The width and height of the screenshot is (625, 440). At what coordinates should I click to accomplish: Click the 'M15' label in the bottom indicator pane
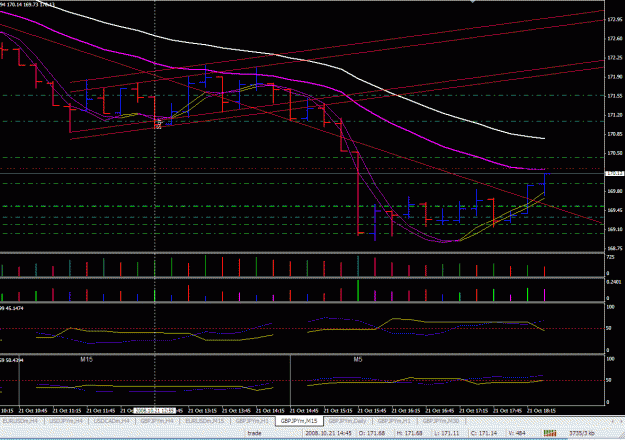click(86, 359)
